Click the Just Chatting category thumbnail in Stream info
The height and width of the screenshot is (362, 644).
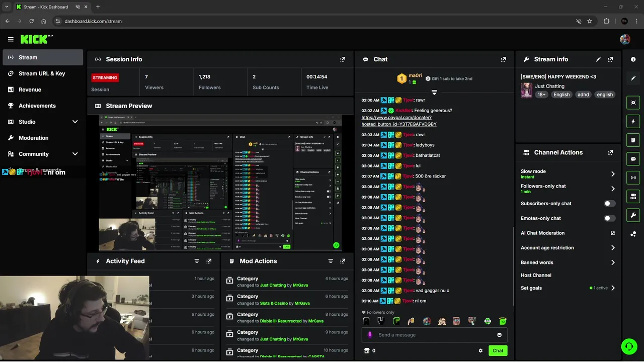[x=526, y=90]
